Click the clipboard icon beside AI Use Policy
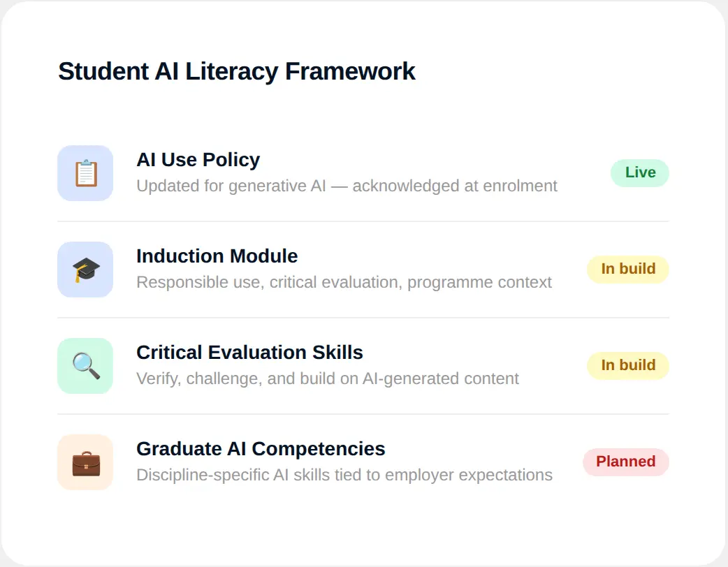 tap(85, 172)
